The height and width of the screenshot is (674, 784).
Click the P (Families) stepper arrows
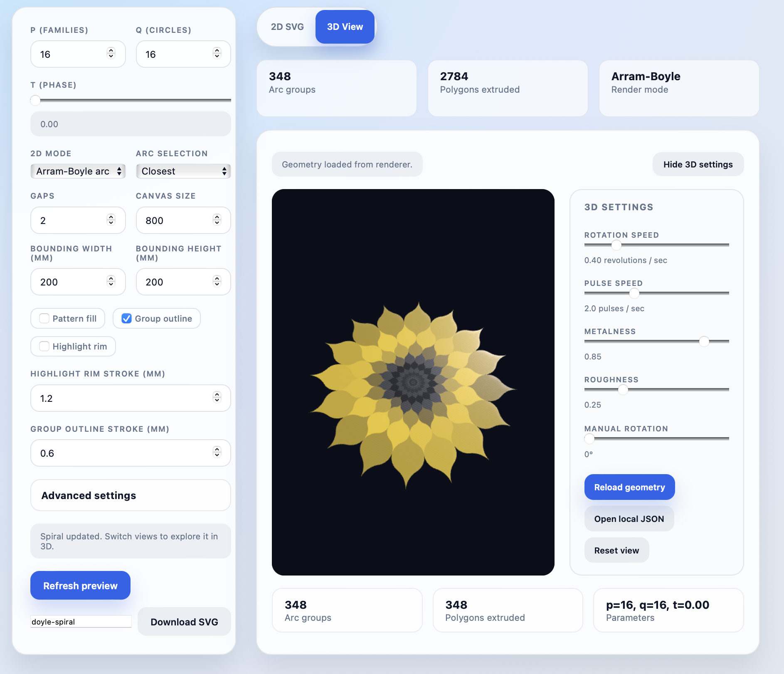coord(111,54)
